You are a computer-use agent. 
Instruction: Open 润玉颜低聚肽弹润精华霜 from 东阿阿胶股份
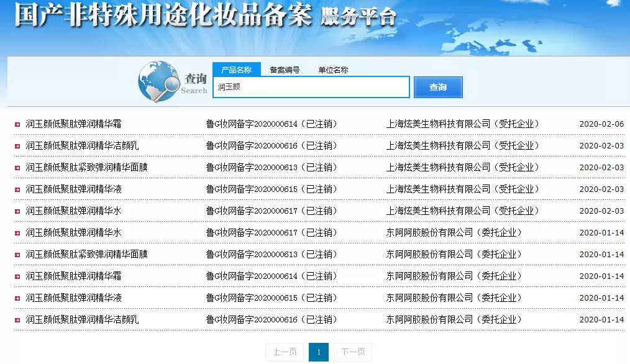pos(73,276)
